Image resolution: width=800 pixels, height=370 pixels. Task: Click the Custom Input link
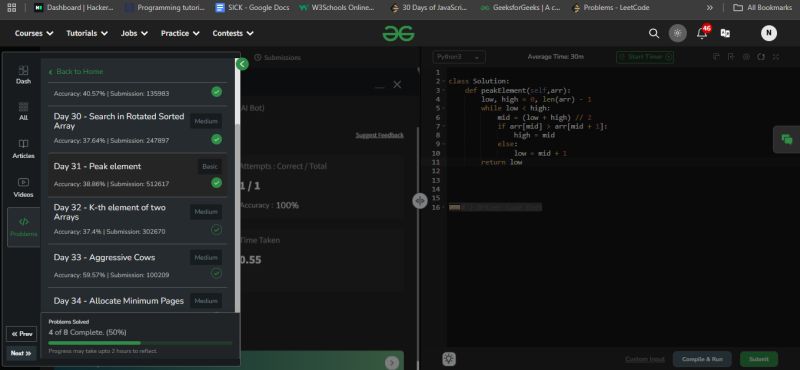(x=644, y=359)
